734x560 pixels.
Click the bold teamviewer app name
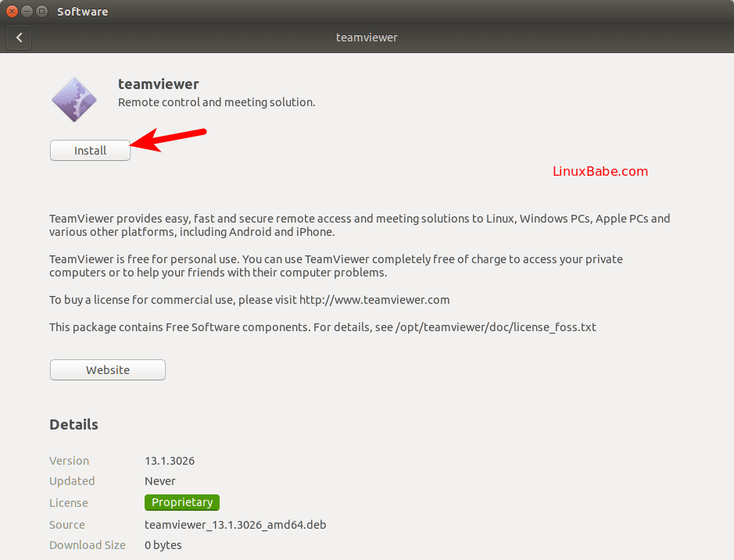159,84
